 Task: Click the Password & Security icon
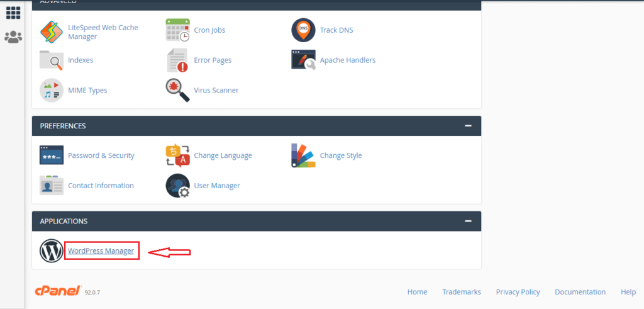[52, 155]
